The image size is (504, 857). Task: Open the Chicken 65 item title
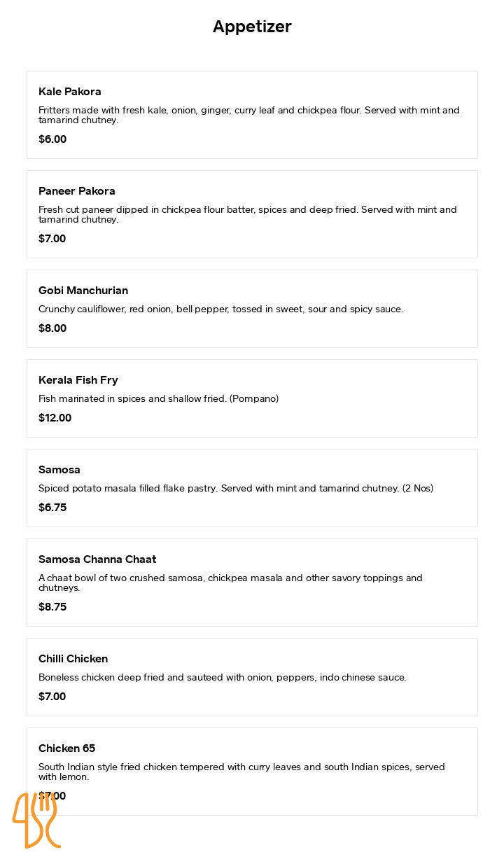pyautogui.click(x=67, y=748)
